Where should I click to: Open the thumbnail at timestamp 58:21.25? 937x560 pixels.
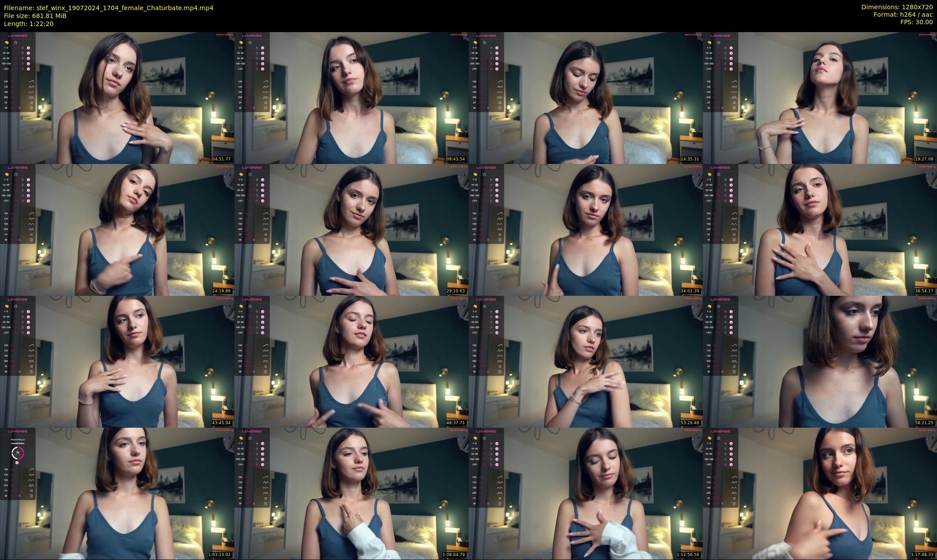tap(820, 361)
